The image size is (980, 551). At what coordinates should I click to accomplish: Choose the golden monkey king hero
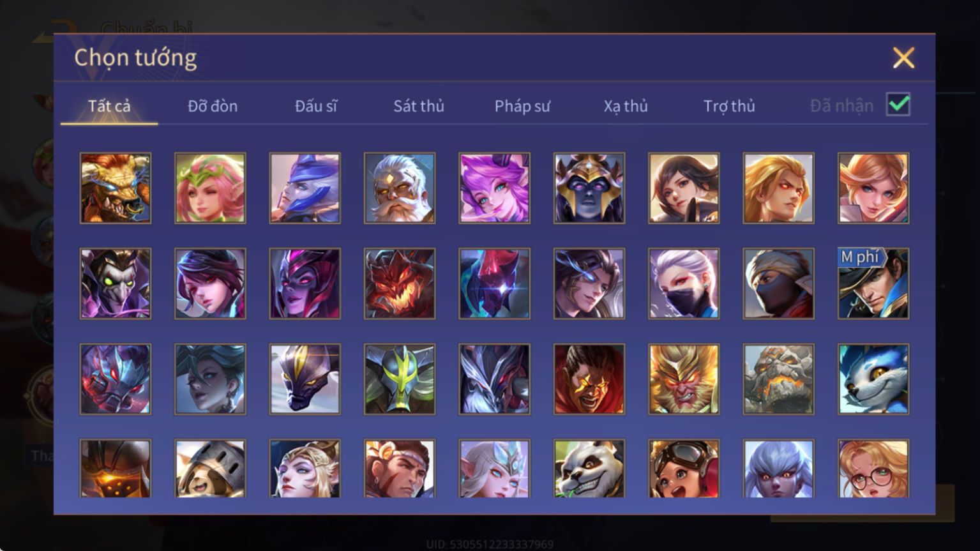click(684, 379)
